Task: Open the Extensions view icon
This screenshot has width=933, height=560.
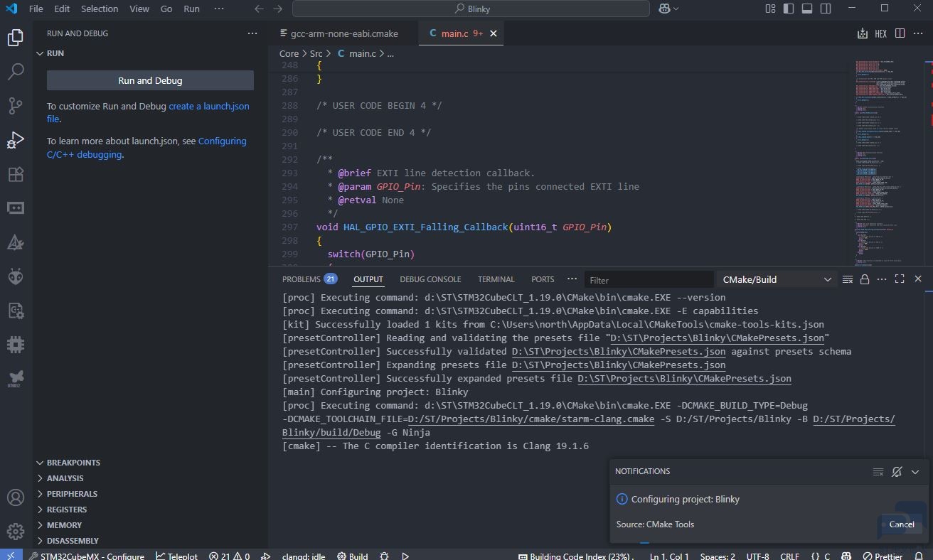Action: [16, 174]
